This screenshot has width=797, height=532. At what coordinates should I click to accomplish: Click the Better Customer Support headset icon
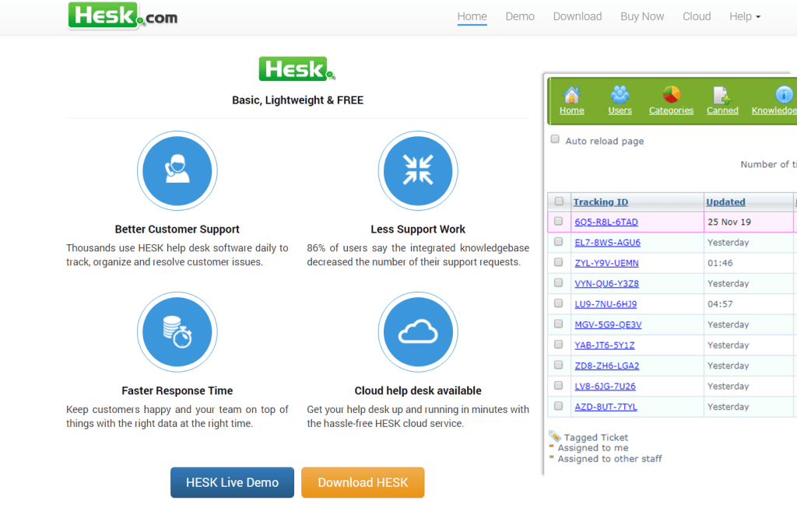[x=177, y=171]
